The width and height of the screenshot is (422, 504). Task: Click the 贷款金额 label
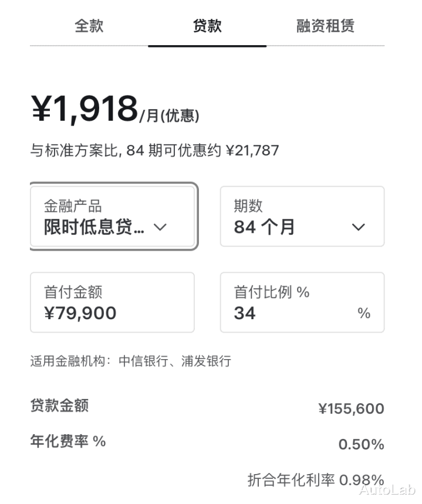(x=59, y=405)
